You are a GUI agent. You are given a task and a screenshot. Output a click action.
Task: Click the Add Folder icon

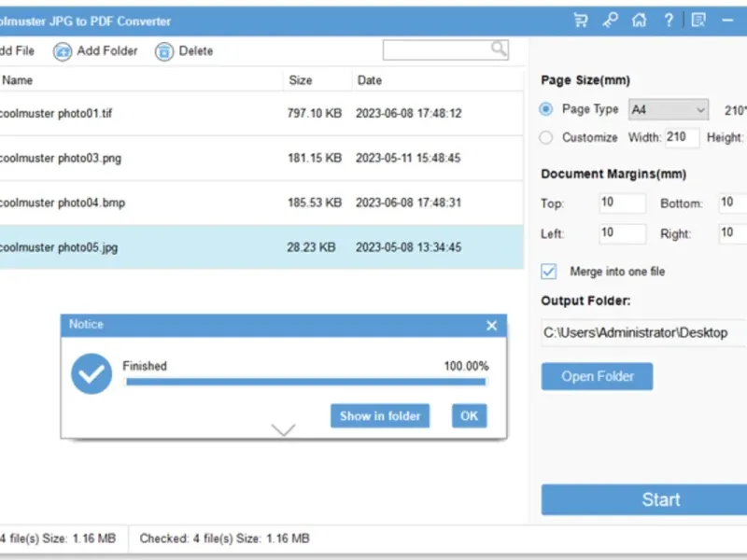[x=63, y=51]
